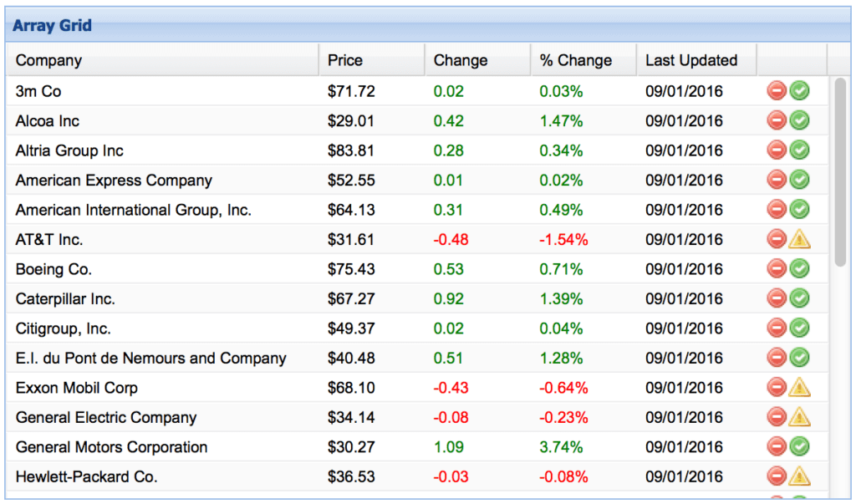856x504 pixels.
Task: Select the Caterpillar Inc. cell
Action: (162, 298)
